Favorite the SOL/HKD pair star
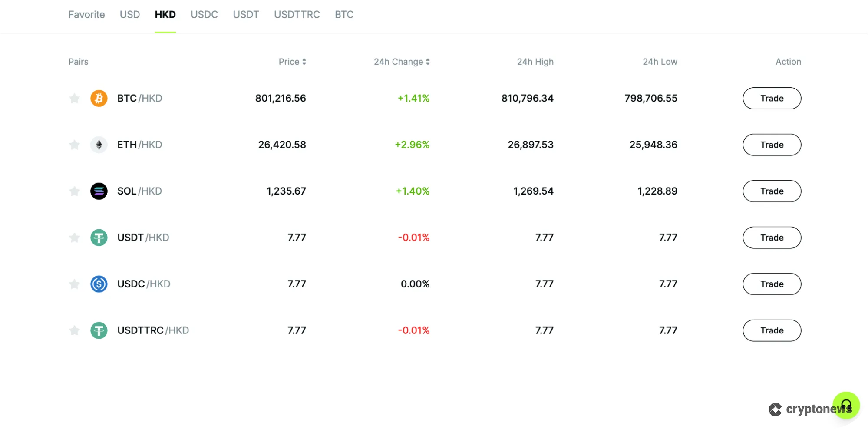 coord(74,191)
